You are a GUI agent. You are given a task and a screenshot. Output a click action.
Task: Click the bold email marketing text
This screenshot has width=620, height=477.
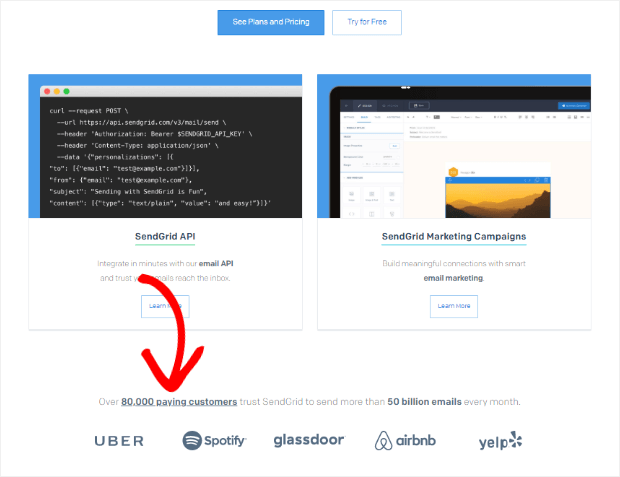(454, 278)
